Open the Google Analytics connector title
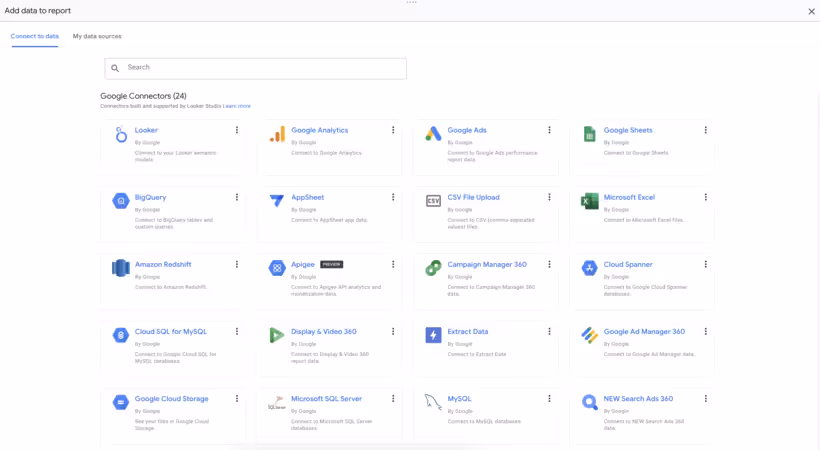This screenshot has width=820, height=450. [320, 130]
